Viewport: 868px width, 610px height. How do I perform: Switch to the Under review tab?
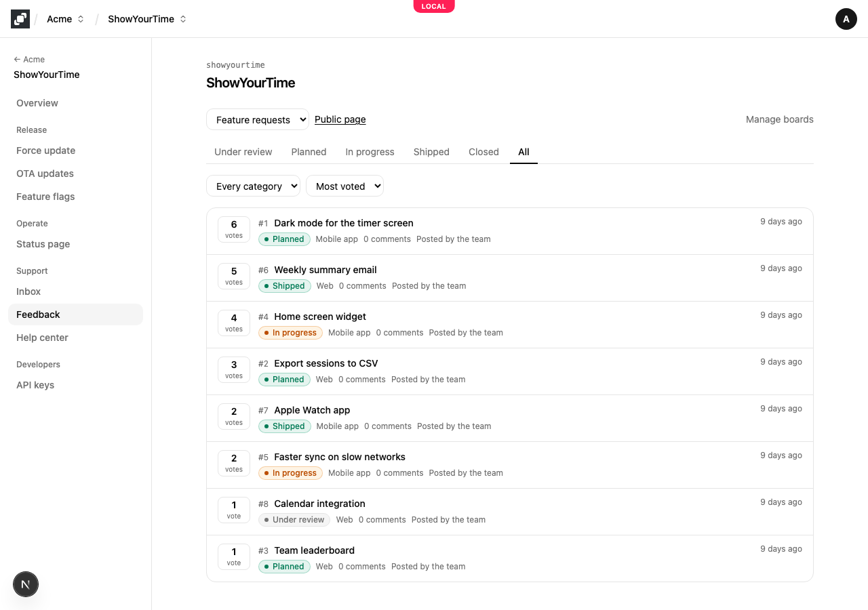coord(243,152)
